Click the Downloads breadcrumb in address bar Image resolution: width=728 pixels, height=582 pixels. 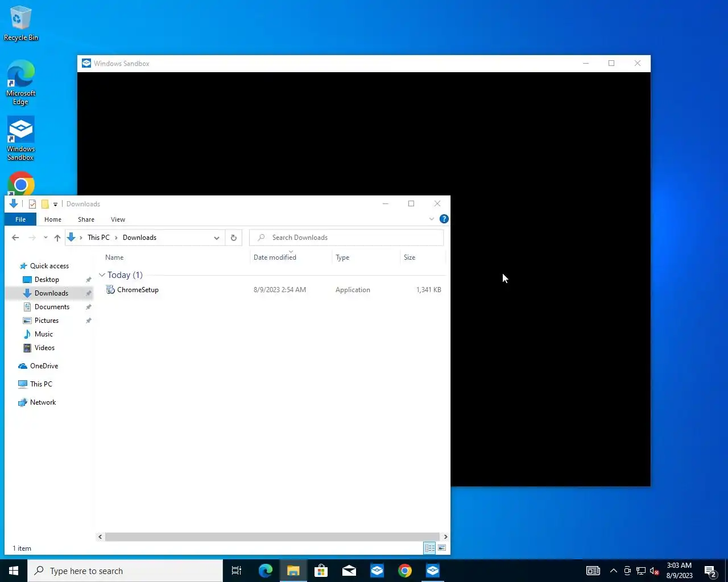(x=139, y=238)
